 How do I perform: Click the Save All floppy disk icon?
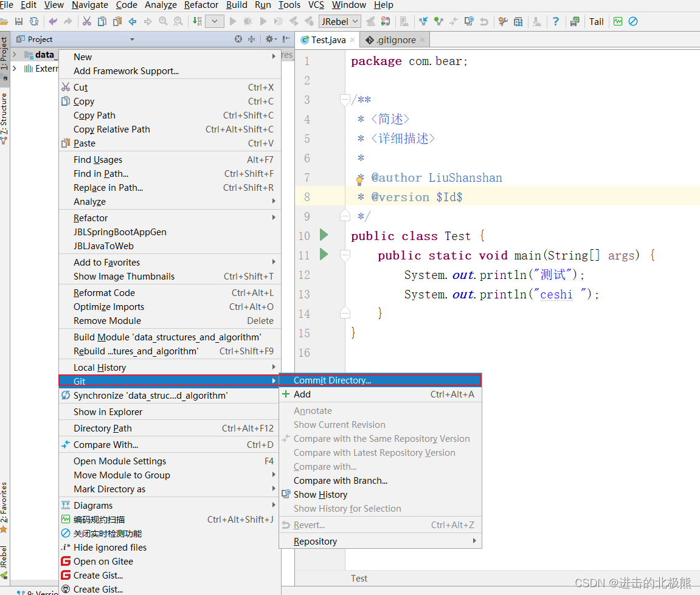pyautogui.click(x=19, y=21)
